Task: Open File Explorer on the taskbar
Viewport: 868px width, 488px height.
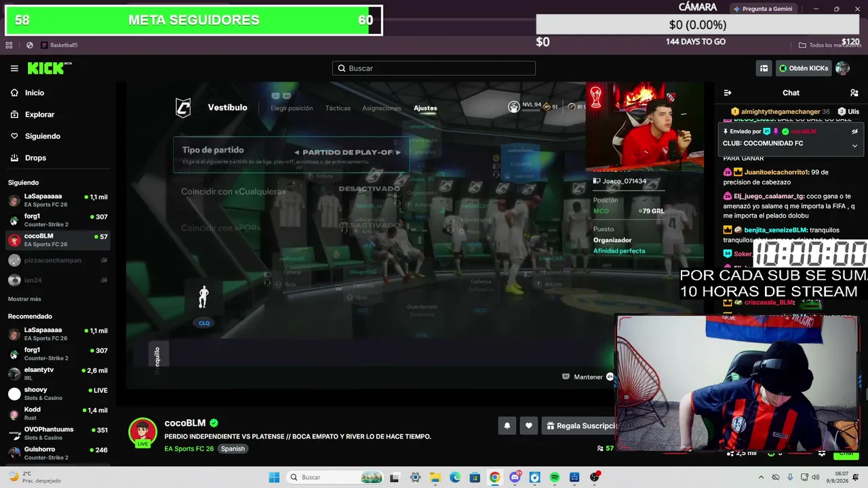Action: coord(435,477)
